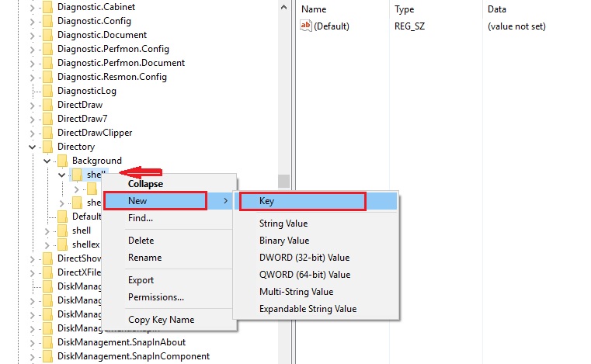
Task: Click the DirectDrawClipper folder icon
Action: (47, 133)
